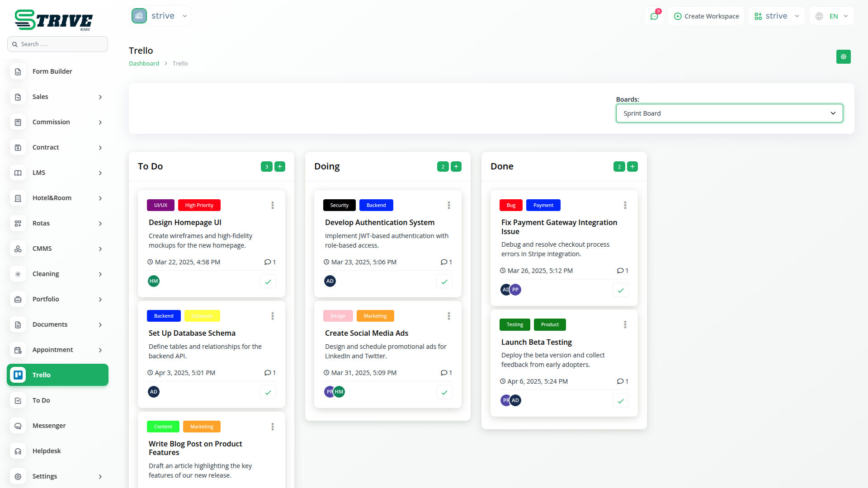The width and height of the screenshot is (868, 488).
Task: Go to Messenger in the sidebar
Action: pos(49,426)
